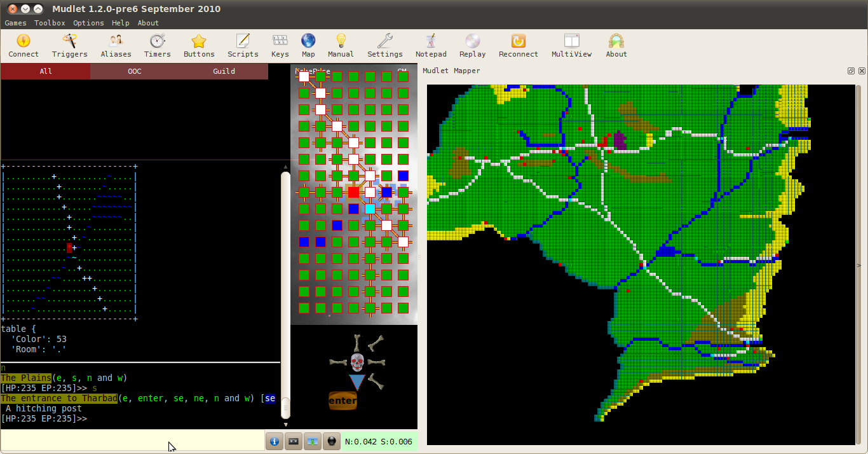
Task: Switch to the All chat tab
Action: [x=46, y=71]
